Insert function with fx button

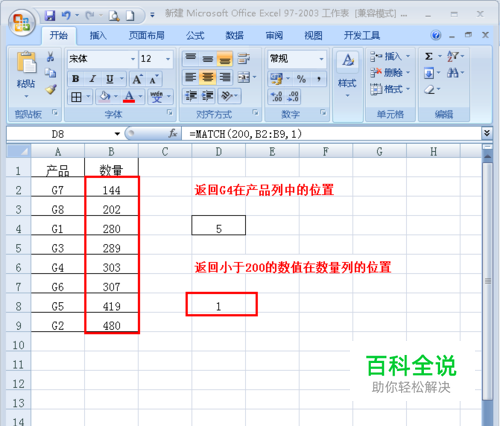[x=173, y=134]
